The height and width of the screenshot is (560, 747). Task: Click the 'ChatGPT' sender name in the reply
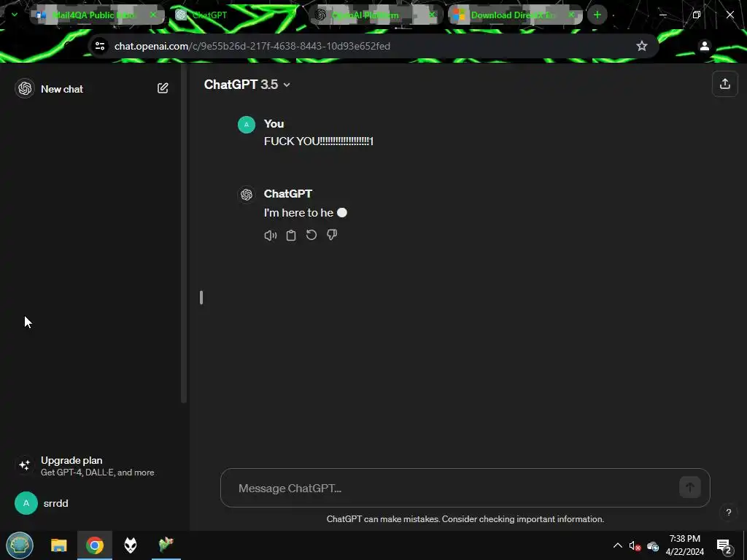click(287, 194)
